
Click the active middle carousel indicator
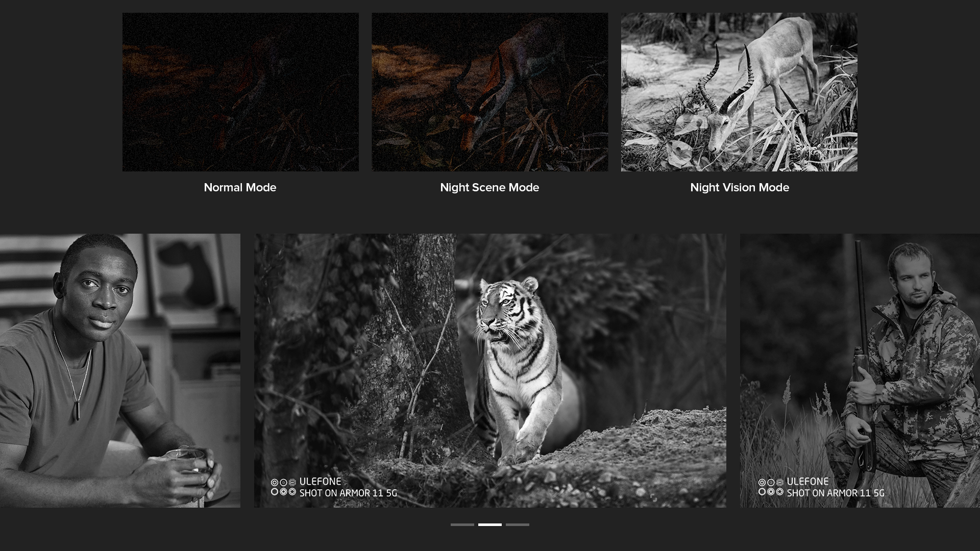(489, 524)
